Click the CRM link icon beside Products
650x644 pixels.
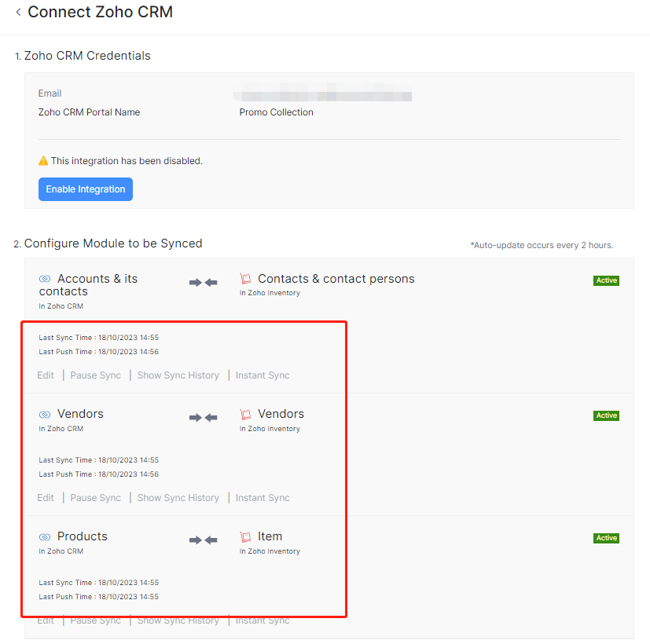[45, 536]
